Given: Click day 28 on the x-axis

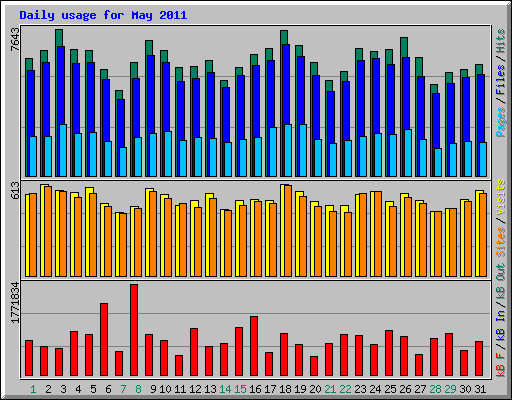Looking at the screenshot, I should point(435,389).
